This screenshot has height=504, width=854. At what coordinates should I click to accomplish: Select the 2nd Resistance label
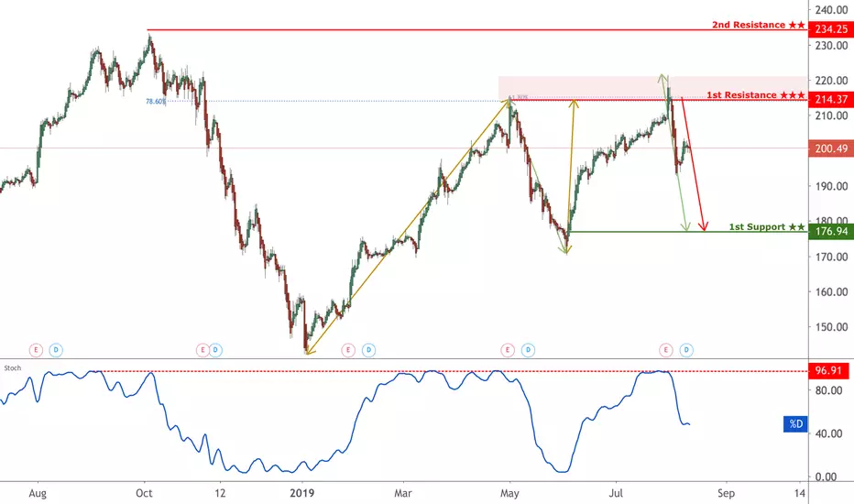758,25
